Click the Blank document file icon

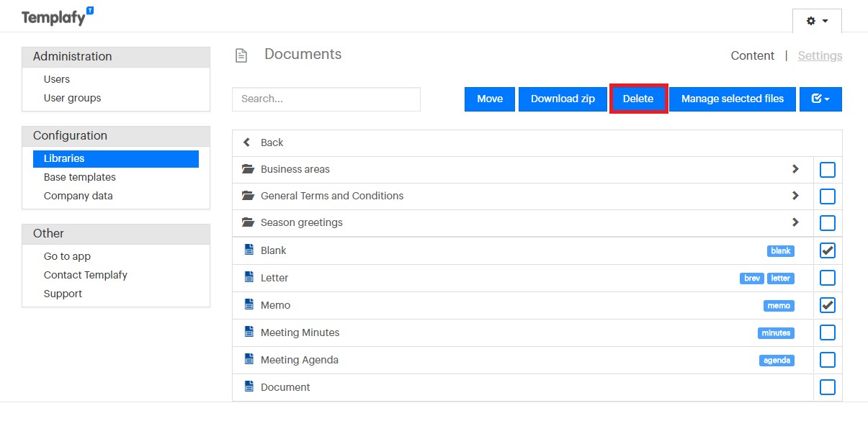point(249,250)
